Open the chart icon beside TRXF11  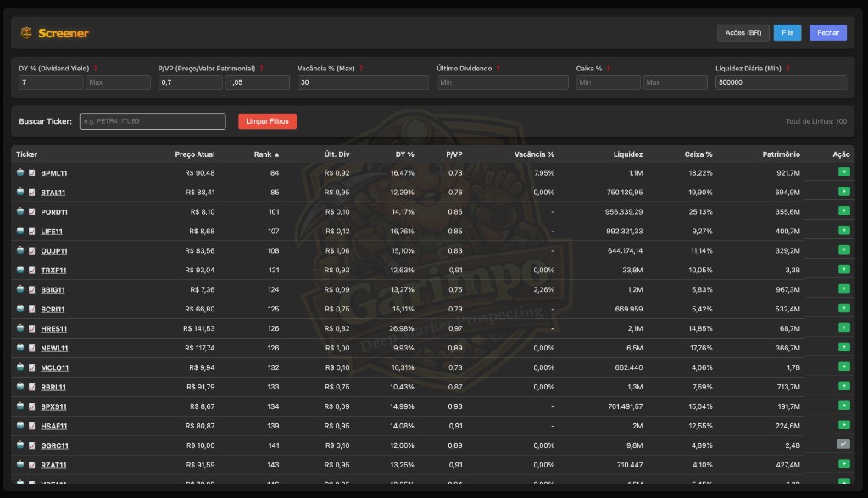click(x=32, y=270)
